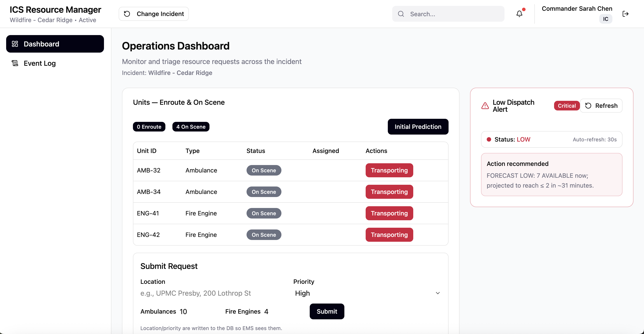Click the Change Incident circular arrow icon

click(127, 14)
